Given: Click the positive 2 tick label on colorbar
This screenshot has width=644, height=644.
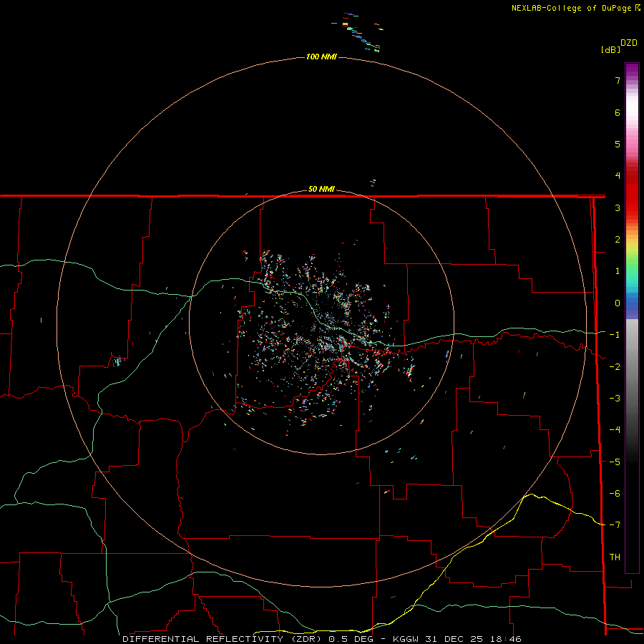Looking at the screenshot, I should 618,240.
